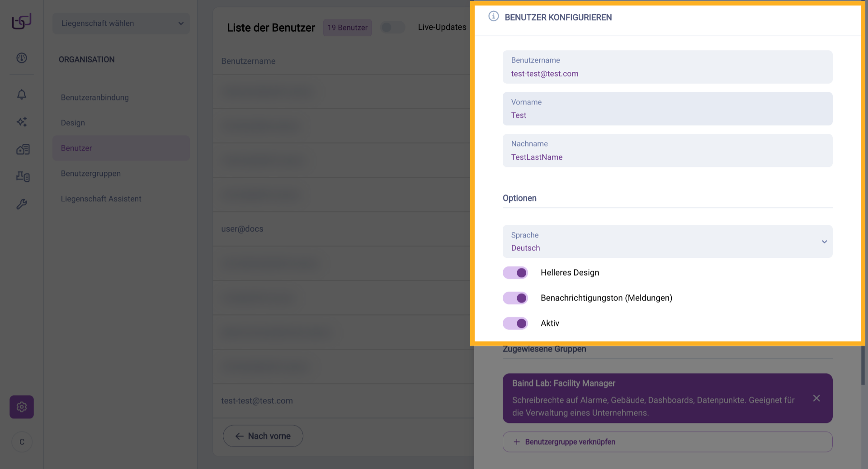Screen dimensions: 868x469
Task: Click the wrench tools icon
Action: [x=22, y=204]
